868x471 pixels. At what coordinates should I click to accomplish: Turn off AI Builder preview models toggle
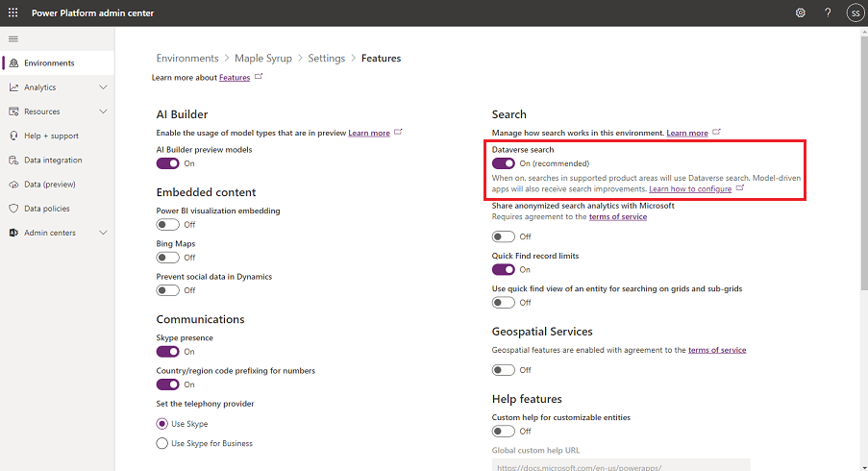click(x=167, y=163)
